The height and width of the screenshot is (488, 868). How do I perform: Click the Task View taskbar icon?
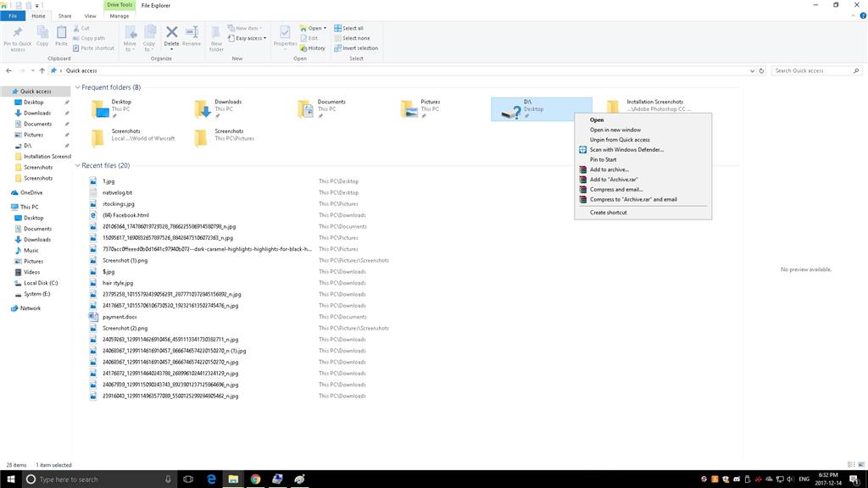[x=188, y=480]
